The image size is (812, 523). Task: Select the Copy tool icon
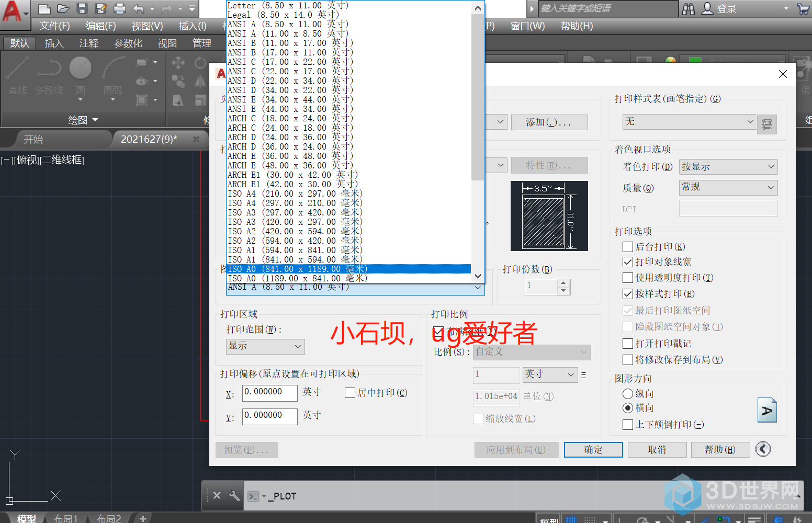(x=178, y=82)
